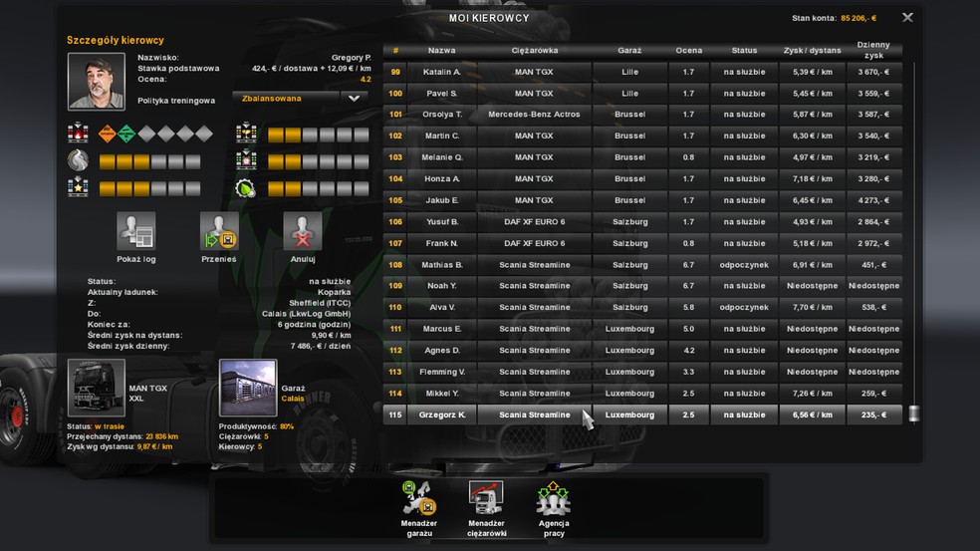Click the MAN TGX XXL truck thumbnail
The height and width of the screenshot is (551, 980).
[97, 388]
